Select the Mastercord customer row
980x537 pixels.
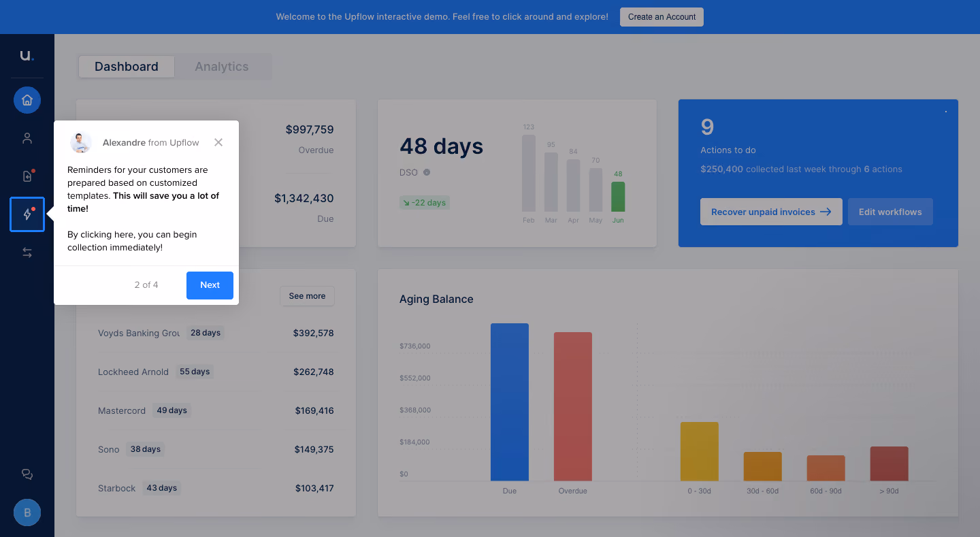[x=216, y=410]
